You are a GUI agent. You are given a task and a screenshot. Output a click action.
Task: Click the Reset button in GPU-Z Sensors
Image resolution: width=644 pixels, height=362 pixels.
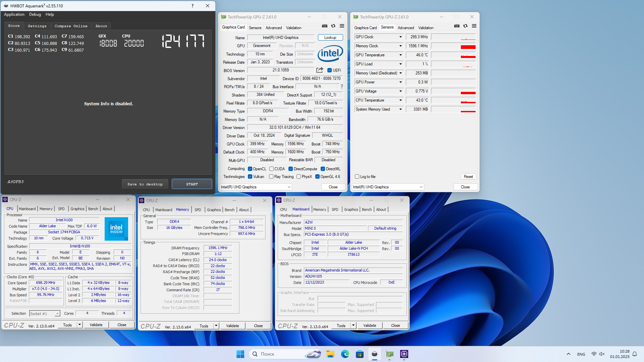click(468, 177)
